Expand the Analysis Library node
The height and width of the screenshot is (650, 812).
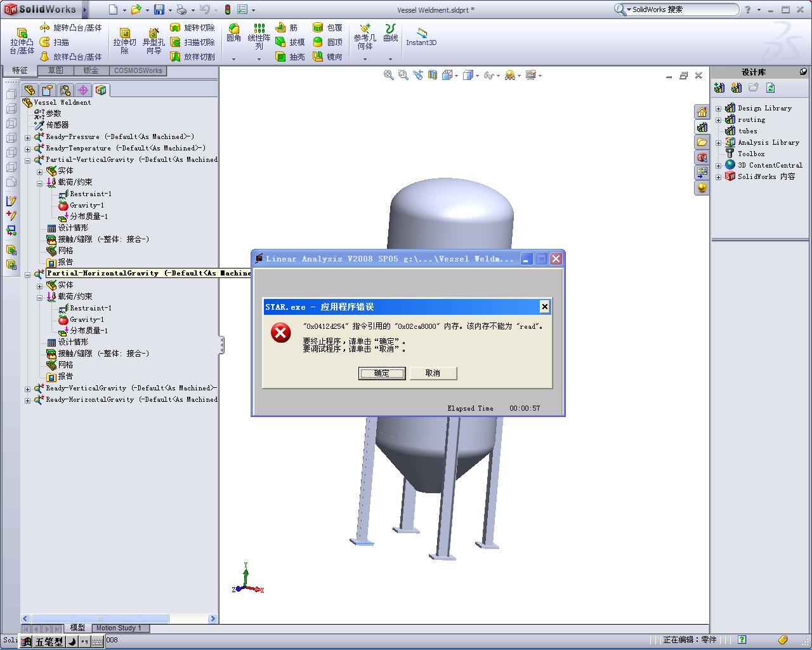tap(719, 143)
